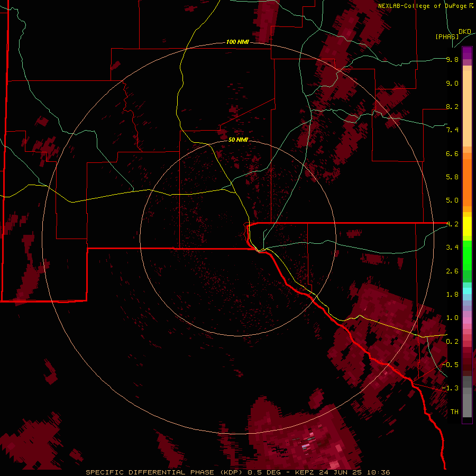
Task: Click the 0.5 DEG elevation text in the caption
Action: click(264, 472)
